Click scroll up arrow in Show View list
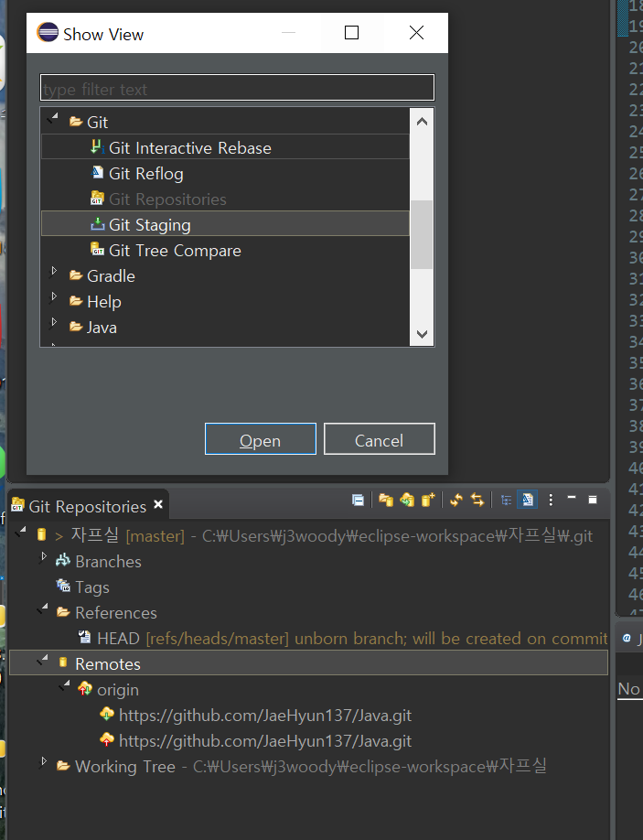This screenshot has width=643, height=840. (422, 122)
